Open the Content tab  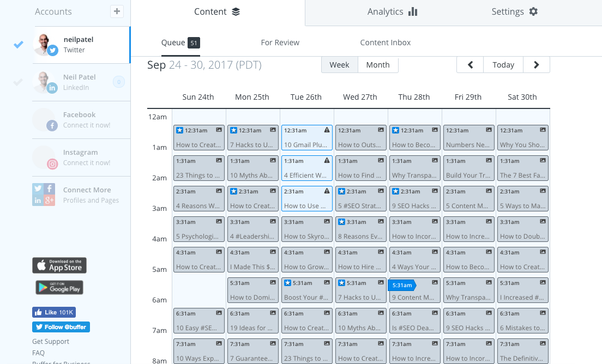(x=218, y=12)
